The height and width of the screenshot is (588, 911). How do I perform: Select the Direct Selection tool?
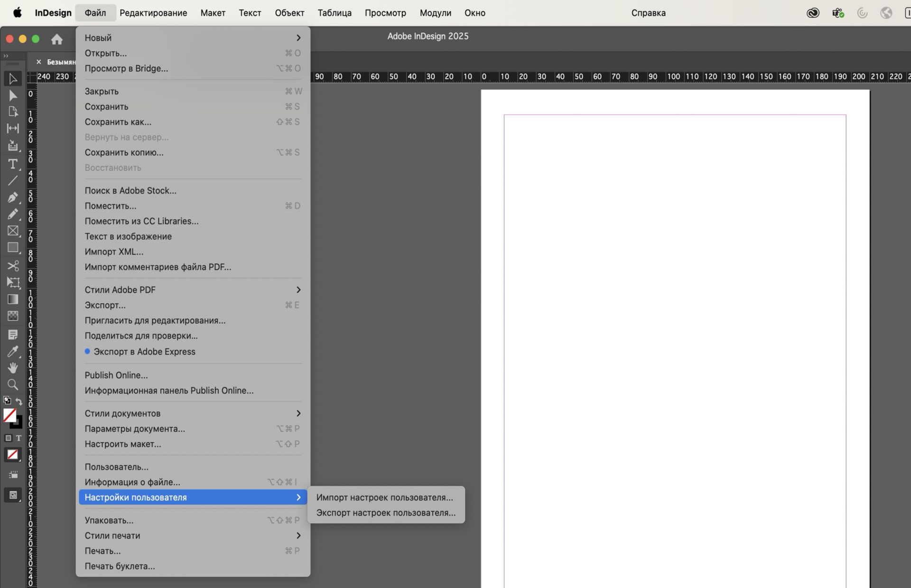click(x=13, y=95)
